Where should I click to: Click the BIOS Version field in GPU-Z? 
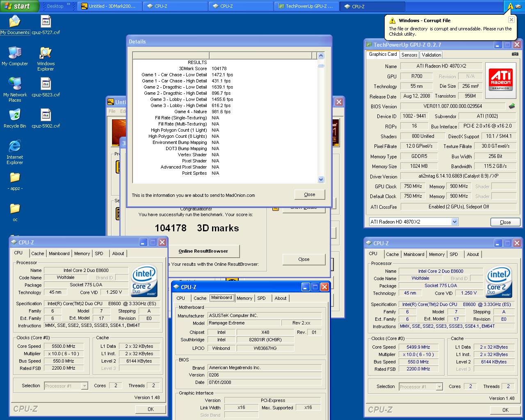click(x=453, y=106)
